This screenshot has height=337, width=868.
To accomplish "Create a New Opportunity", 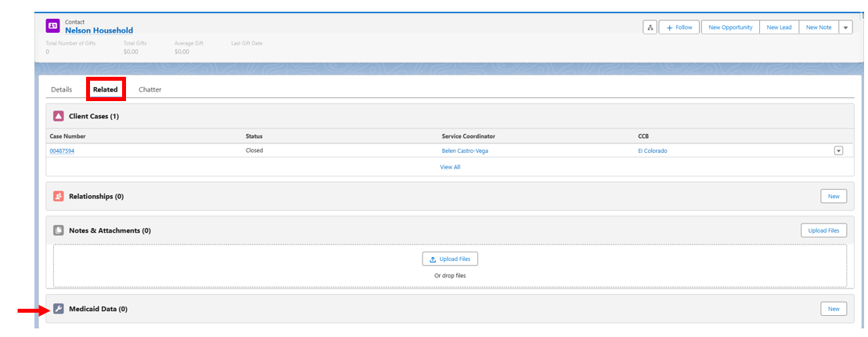I will pyautogui.click(x=730, y=27).
